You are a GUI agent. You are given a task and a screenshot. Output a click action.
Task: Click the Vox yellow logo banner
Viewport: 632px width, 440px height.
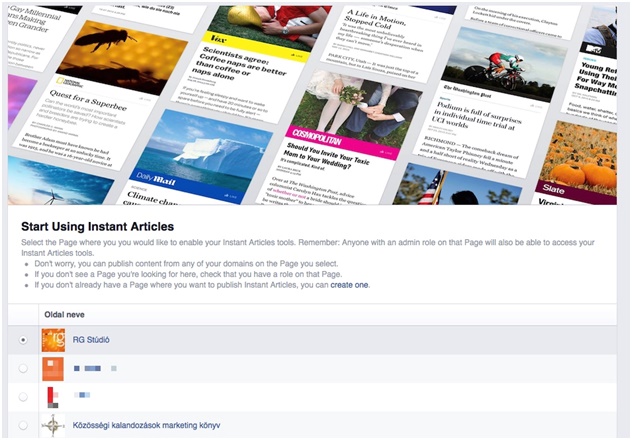pyautogui.click(x=256, y=46)
